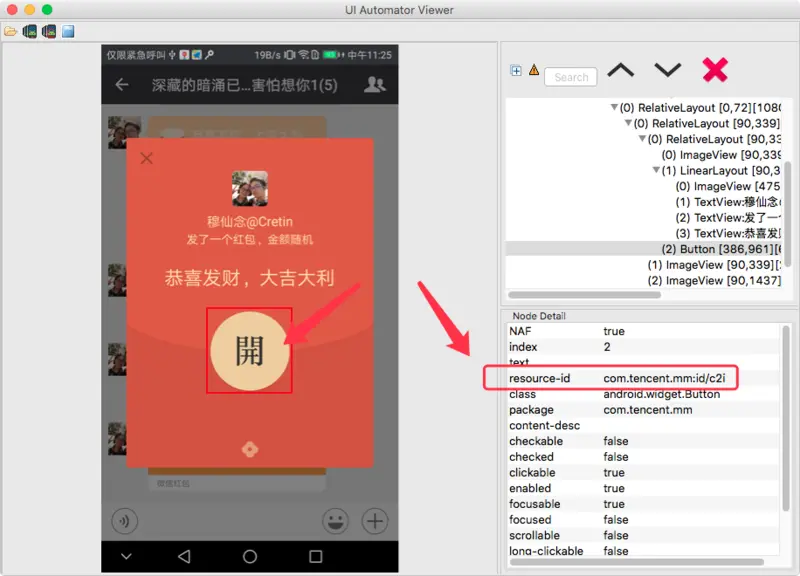Click the resource-id value com.tencent.mm:id/c2i

pyautogui.click(x=664, y=378)
